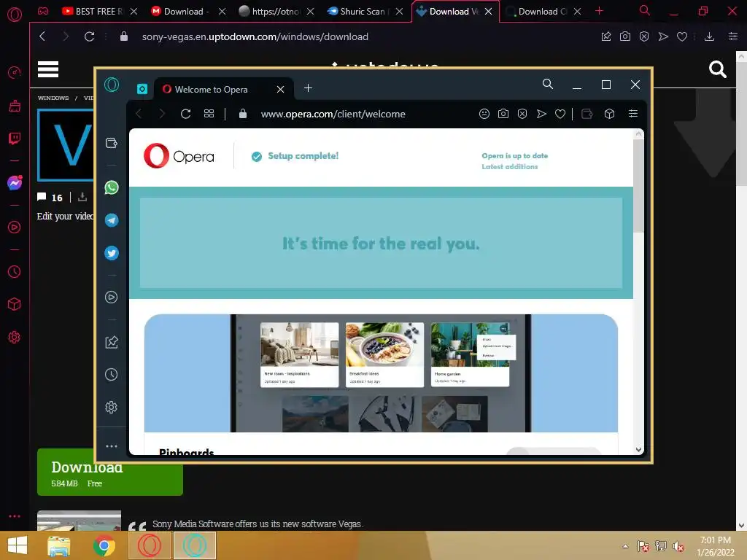
Task: Click the Opera GX address bar URL
Action: pos(255,36)
